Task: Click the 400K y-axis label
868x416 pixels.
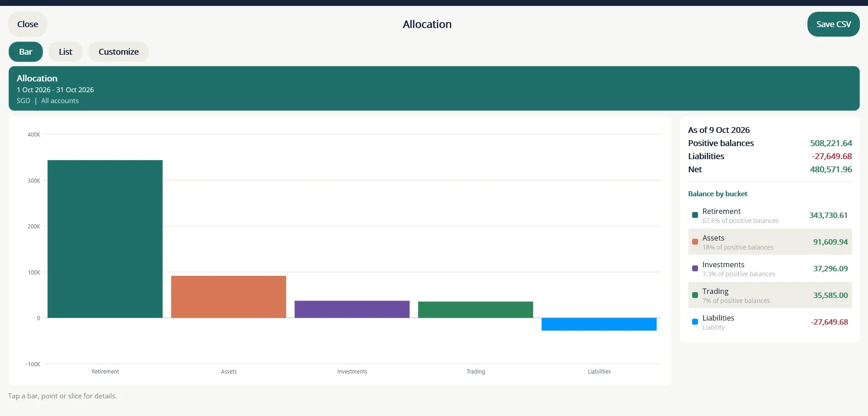Action: pyautogui.click(x=34, y=135)
